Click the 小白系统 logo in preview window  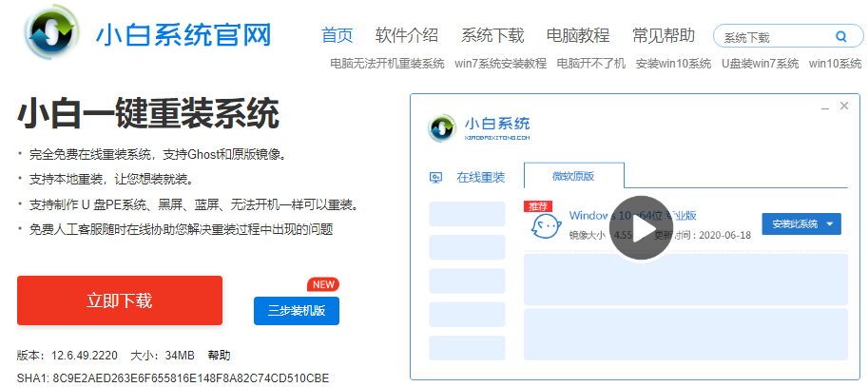[440, 128]
